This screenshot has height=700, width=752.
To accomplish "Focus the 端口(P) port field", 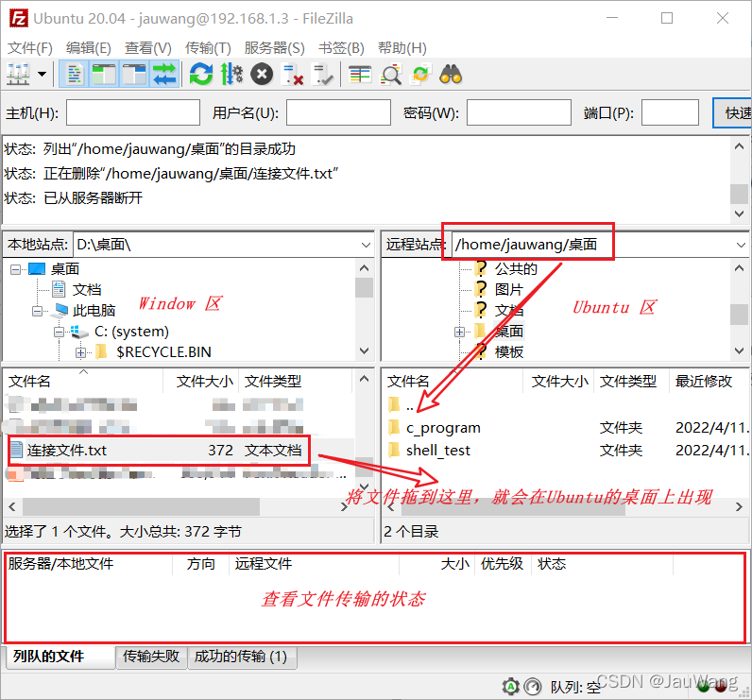I will (x=670, y=112).
